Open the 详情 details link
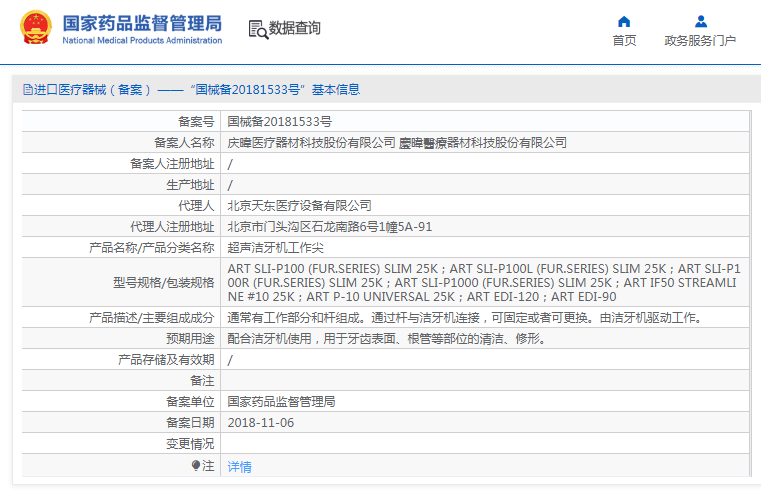Viewport: 761px width, 491px height. pyautogui.click(x=240, y=467)
